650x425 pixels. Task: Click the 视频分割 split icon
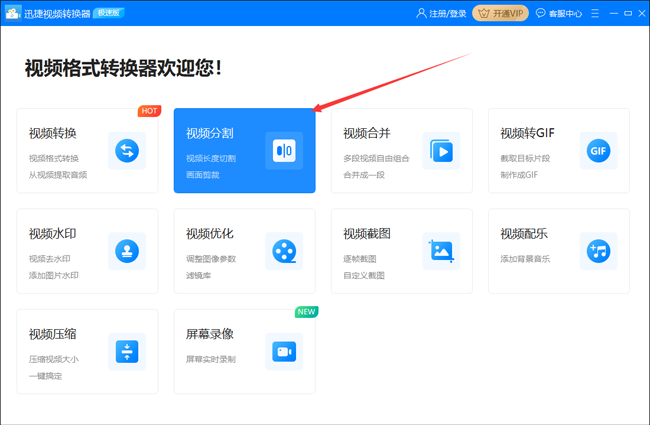284,151
